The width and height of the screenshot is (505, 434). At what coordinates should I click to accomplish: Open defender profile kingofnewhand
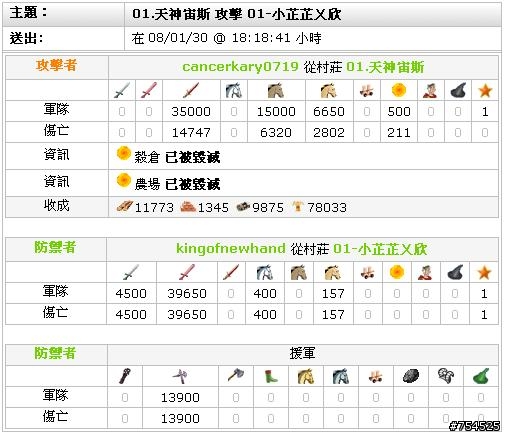point(231,249)
